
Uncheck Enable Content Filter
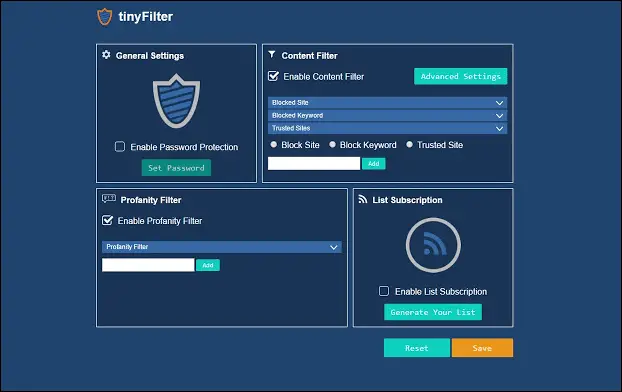click(273, 76)
